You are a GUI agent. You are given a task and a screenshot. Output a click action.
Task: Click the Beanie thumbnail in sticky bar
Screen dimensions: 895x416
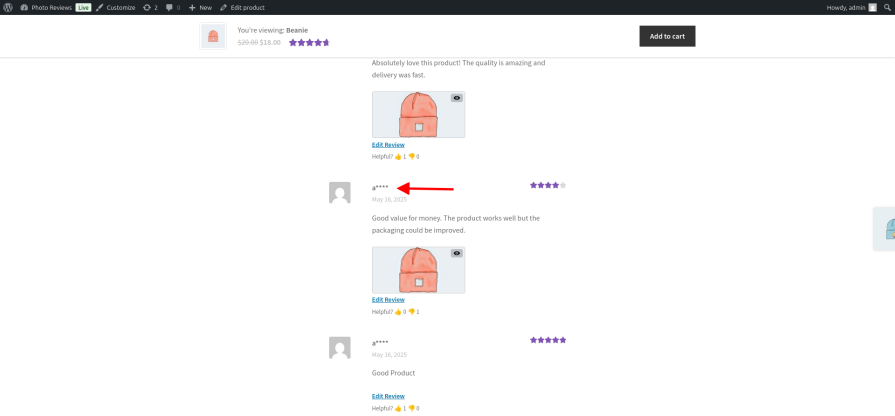pos(213,36)
